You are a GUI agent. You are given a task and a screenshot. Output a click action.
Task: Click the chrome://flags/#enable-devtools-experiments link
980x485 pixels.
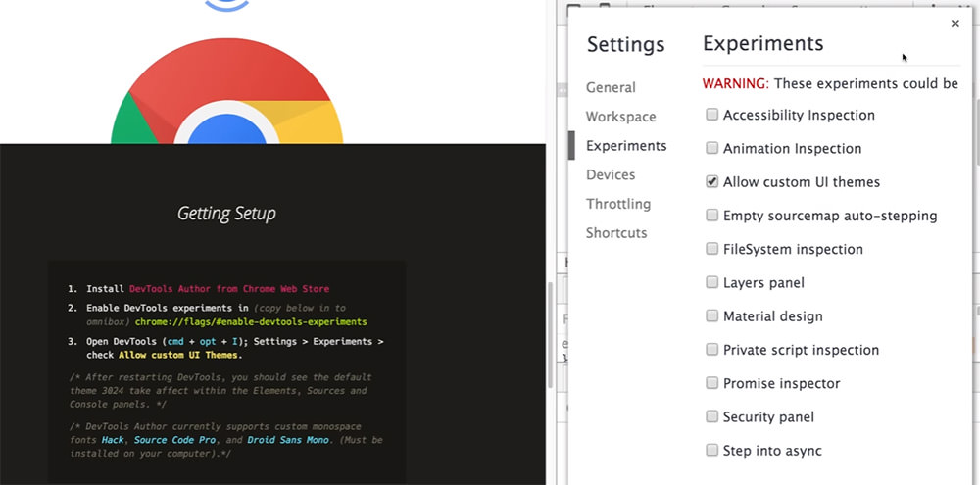point(251,322)
